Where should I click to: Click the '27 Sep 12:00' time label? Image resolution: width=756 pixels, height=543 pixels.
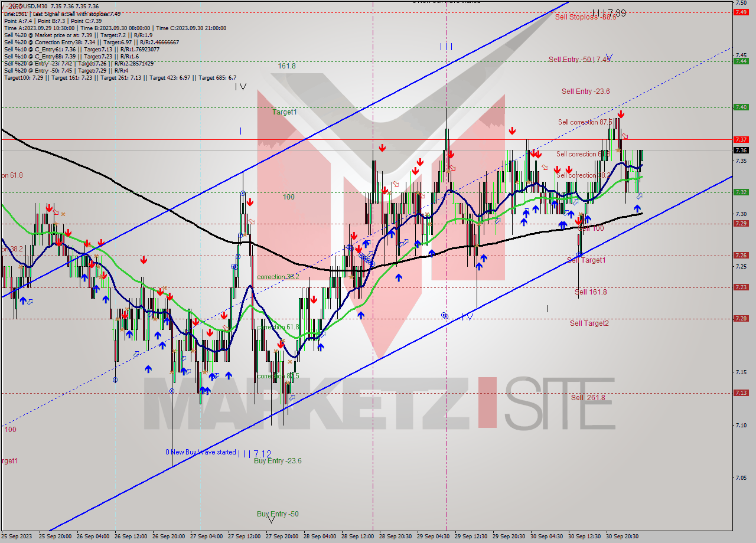click(244, 537)
